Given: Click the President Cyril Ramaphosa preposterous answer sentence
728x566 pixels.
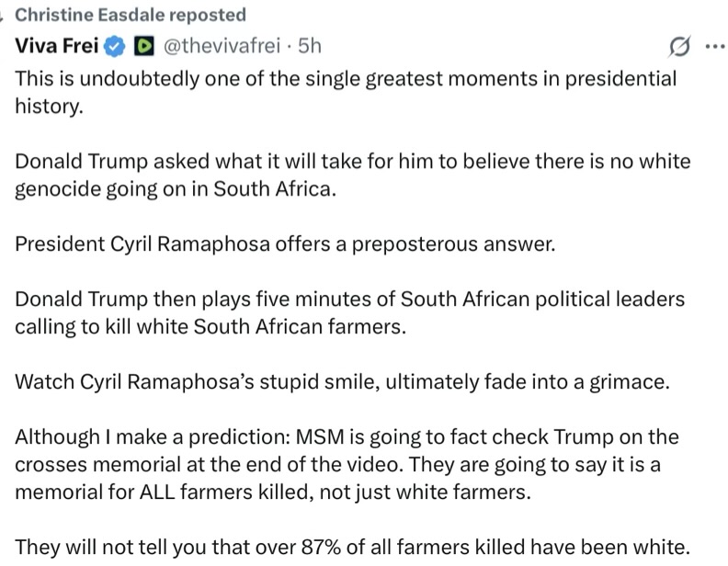Looking at the screenshot, I should [x=285, y=244].
